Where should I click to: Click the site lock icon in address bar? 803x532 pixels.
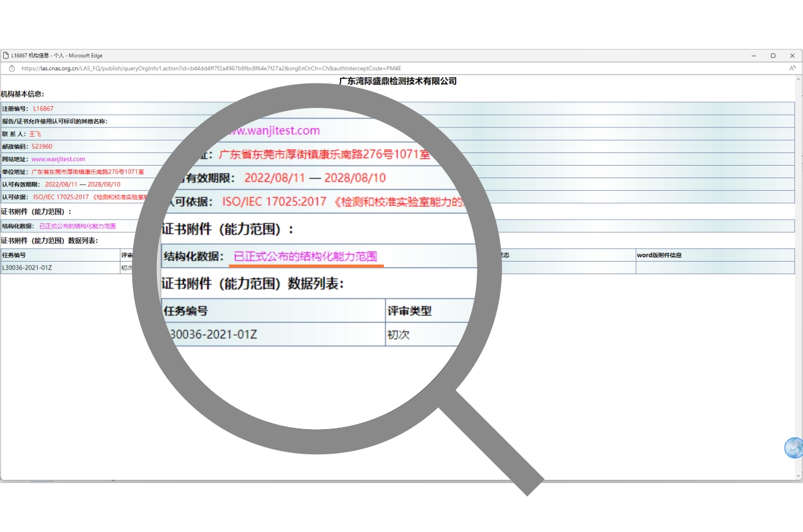coord(11,68)
